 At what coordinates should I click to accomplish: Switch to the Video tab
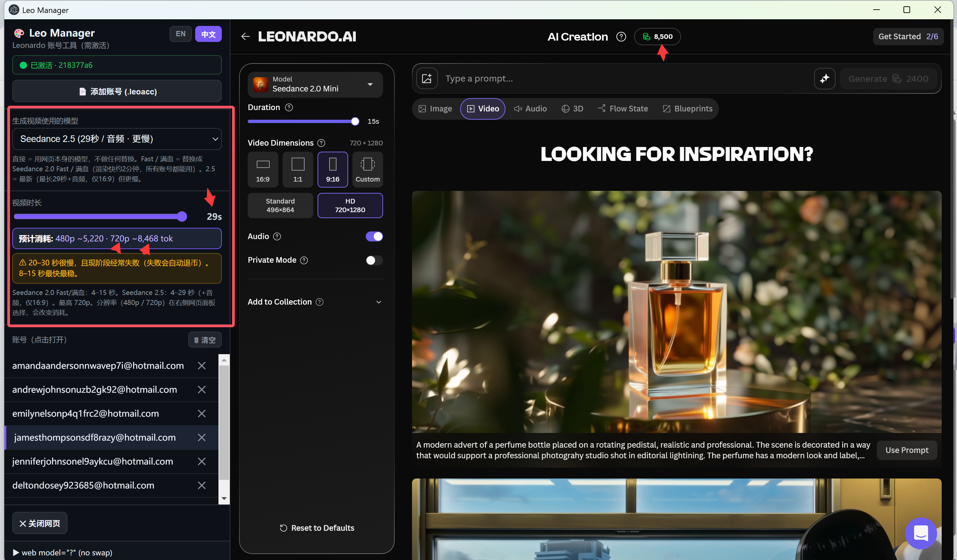(483, 109)
